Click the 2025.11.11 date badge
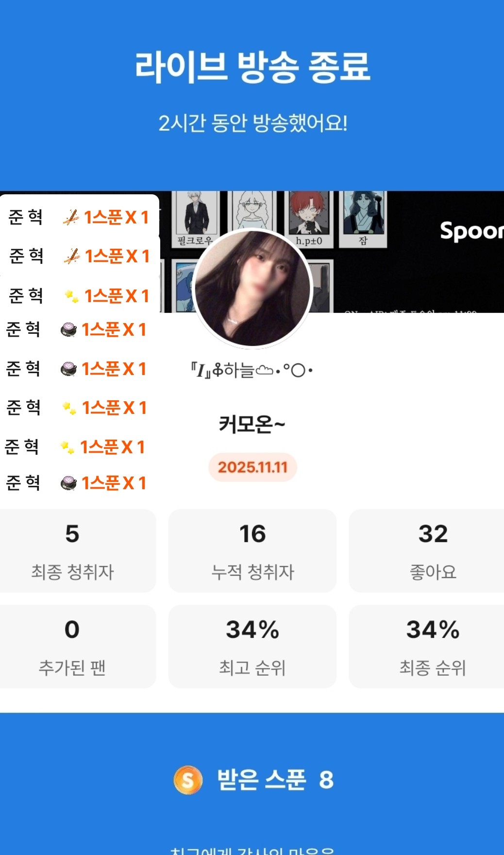 (x=252, y=467)
